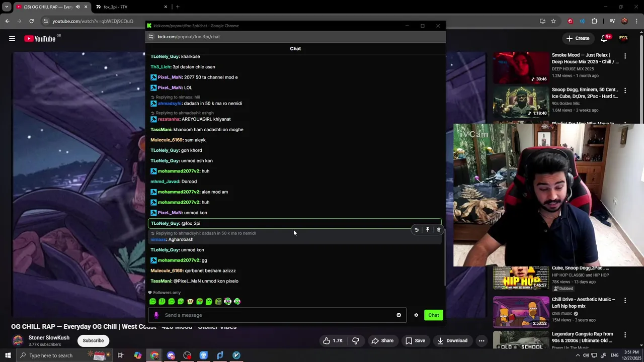Open the emoji picker in the message box

tap(399, 315)
